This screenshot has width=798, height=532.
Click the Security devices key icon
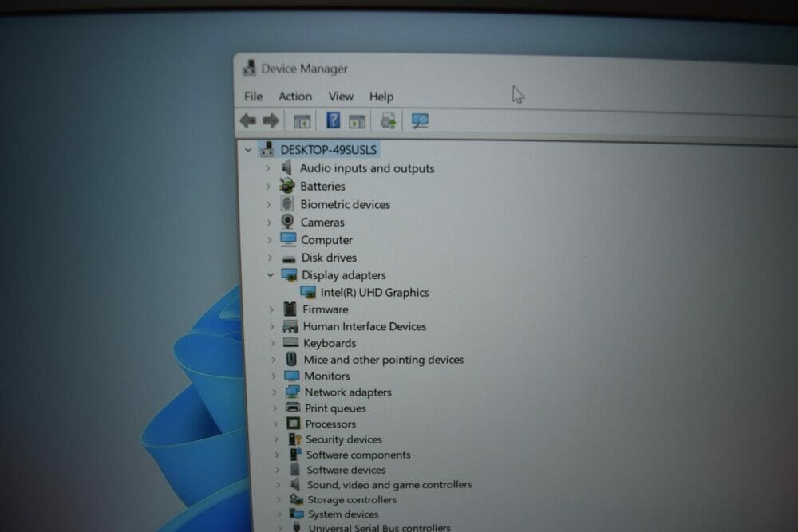coord(294,439)
